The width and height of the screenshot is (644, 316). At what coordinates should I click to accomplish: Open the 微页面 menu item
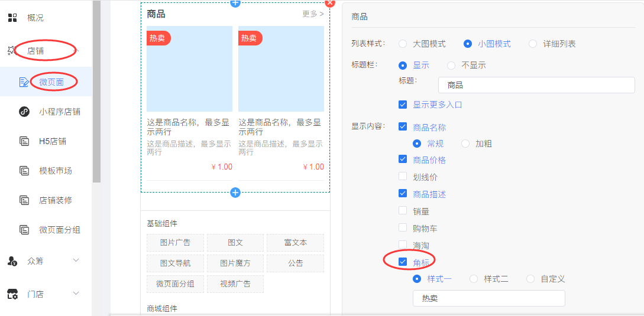tap(51, 82)
